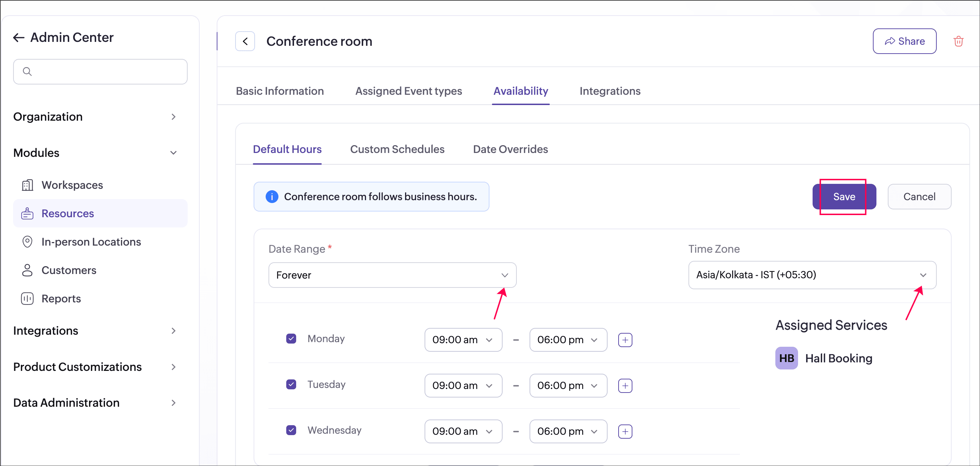Open Reports in the sidebar
980x466 pixels.
coord(61,299)
